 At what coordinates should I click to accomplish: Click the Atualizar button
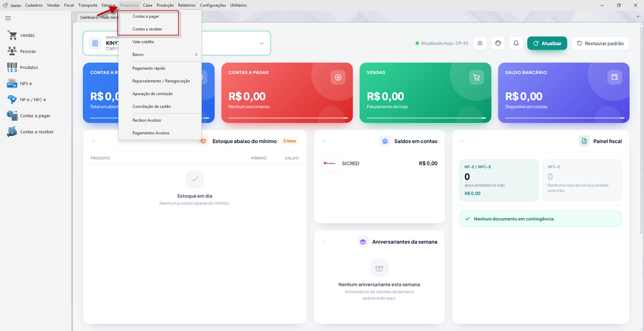tap(547, 43)
